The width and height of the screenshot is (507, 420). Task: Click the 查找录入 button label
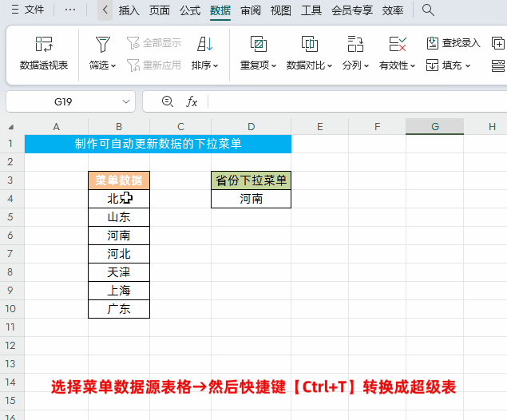point(461,43)
